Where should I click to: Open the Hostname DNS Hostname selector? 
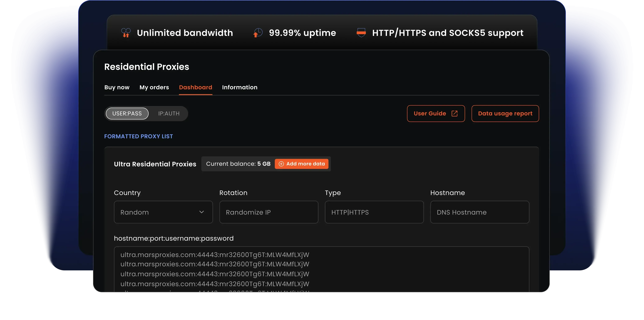[480, 212]
